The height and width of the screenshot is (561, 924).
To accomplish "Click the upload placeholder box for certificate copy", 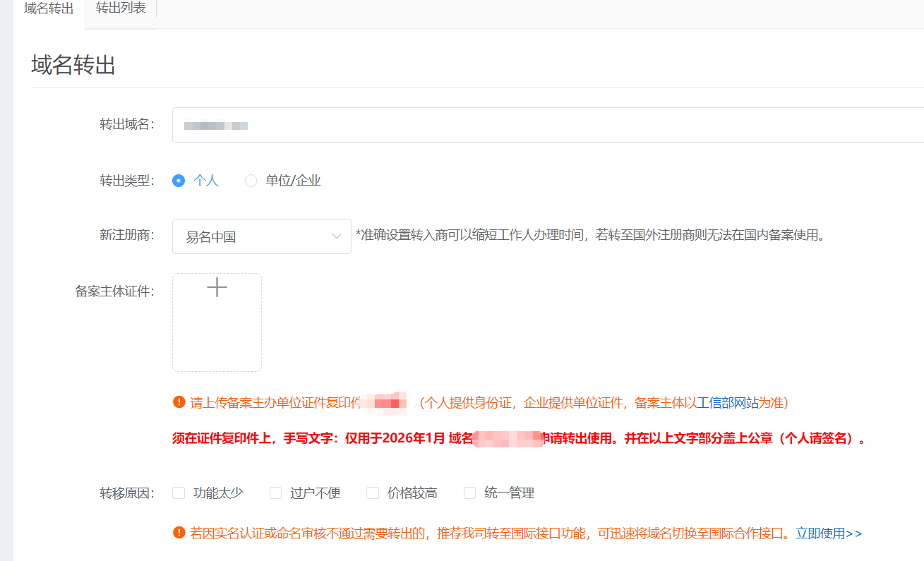I will click(217, 322).
